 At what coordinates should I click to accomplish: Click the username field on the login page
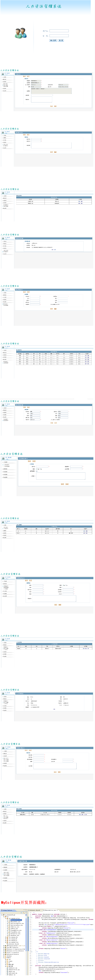59,31
